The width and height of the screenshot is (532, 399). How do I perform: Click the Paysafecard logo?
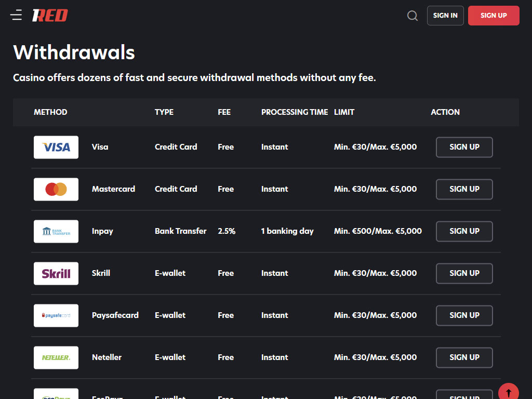pos(56,315)
